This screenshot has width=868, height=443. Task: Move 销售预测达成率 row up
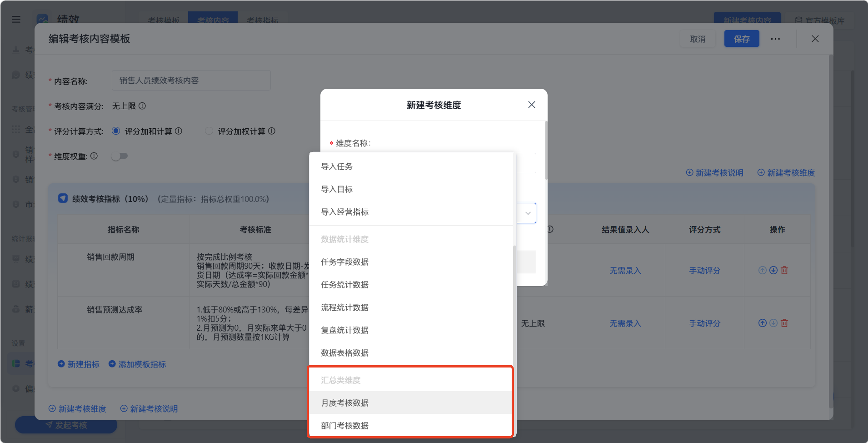[x=763, y=323]
